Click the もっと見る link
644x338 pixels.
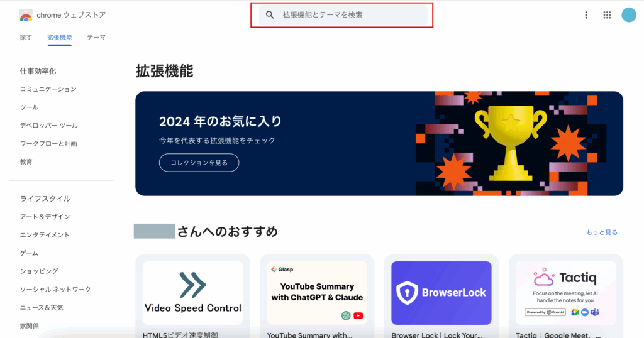click(602, 232)
